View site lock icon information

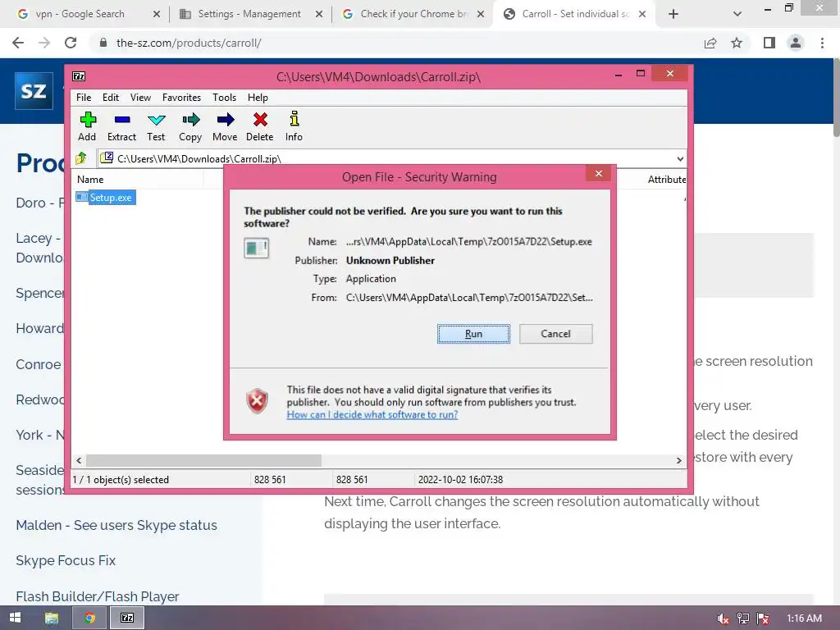point(103,43)
